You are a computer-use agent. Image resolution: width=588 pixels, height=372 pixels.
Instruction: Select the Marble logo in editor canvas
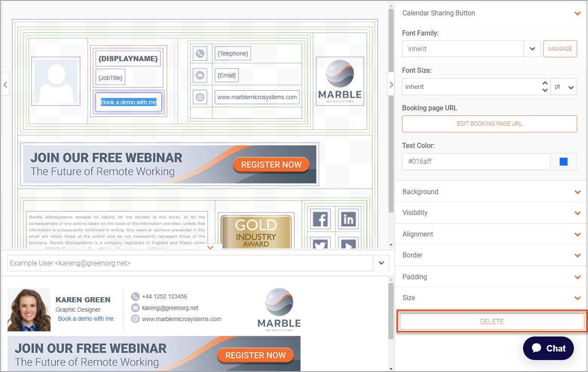click(340, 81)
